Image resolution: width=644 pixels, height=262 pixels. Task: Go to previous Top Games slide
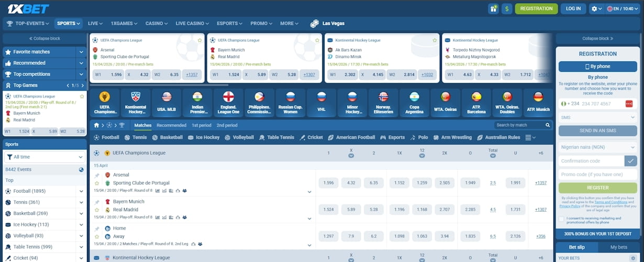[68, 85]
